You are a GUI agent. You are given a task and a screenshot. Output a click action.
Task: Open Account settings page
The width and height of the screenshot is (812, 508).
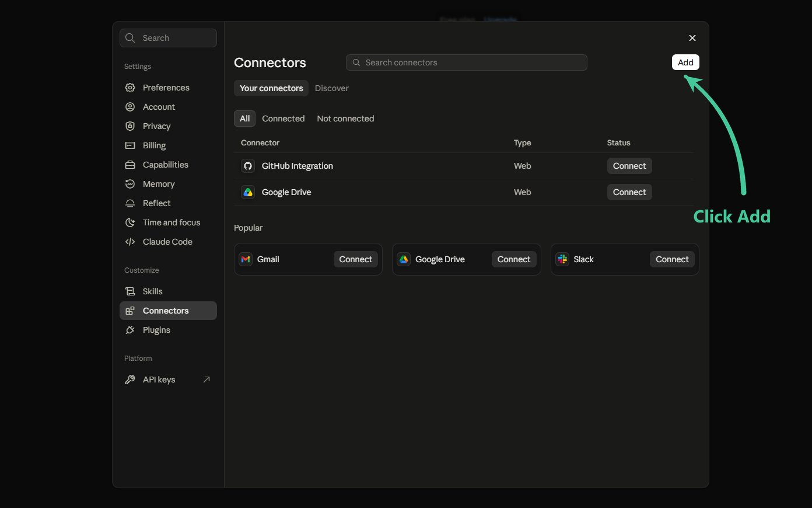pos(168,107)
